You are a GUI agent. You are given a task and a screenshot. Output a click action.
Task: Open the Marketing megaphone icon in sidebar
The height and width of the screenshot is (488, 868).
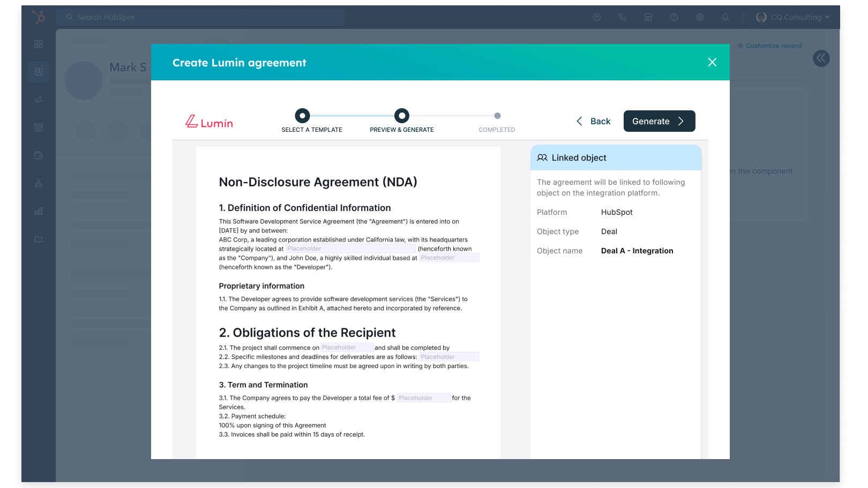click(x=39, y=100)
